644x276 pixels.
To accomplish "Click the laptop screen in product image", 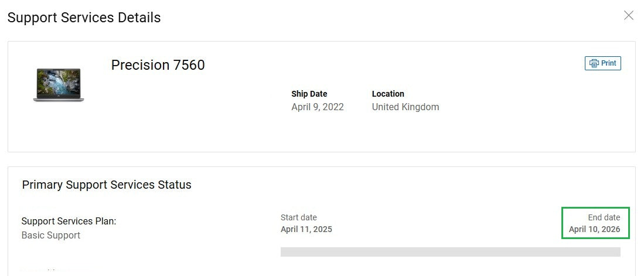I will [x=59, y=81].
